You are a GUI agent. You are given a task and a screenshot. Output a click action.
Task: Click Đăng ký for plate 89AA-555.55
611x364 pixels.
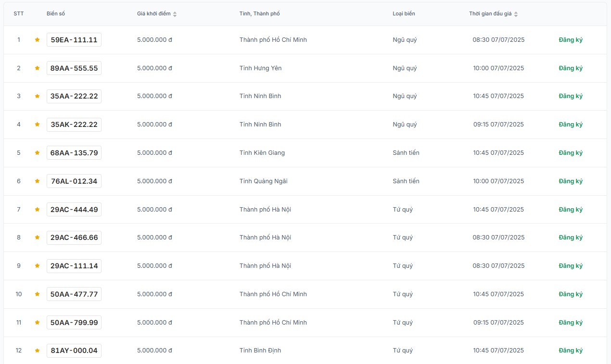point(571,68)
